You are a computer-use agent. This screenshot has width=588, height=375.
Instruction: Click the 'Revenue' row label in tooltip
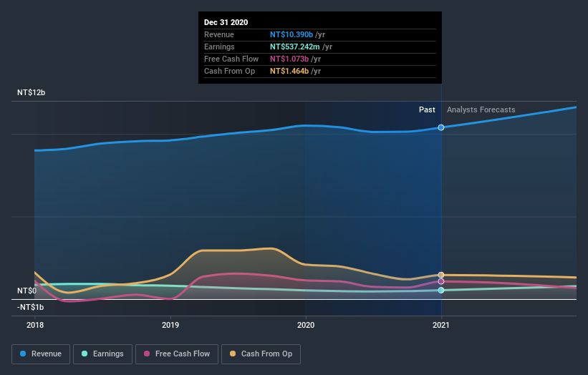(219, 34)
